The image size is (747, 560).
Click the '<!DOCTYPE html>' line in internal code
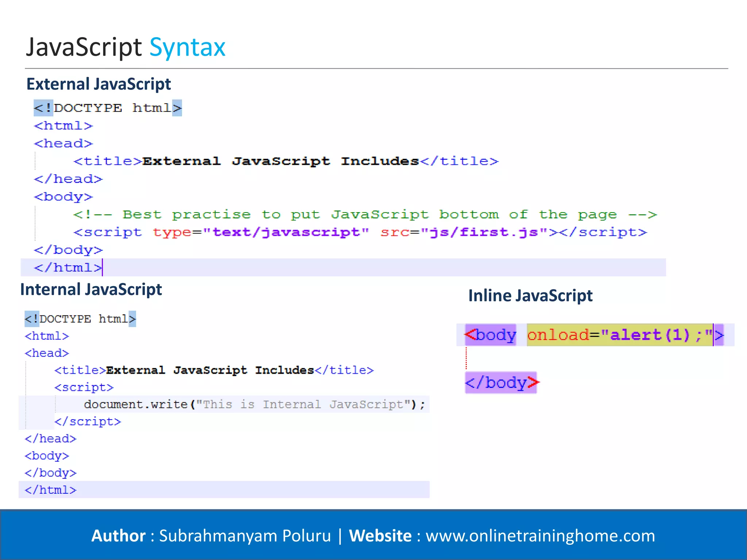click(80, 319)
